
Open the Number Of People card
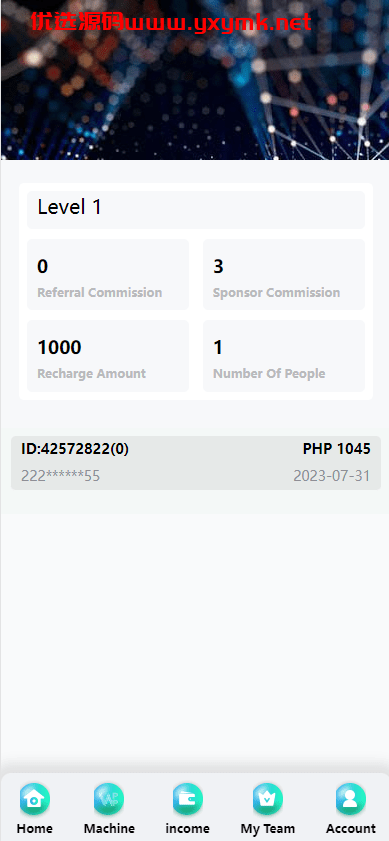coord(284,356)
